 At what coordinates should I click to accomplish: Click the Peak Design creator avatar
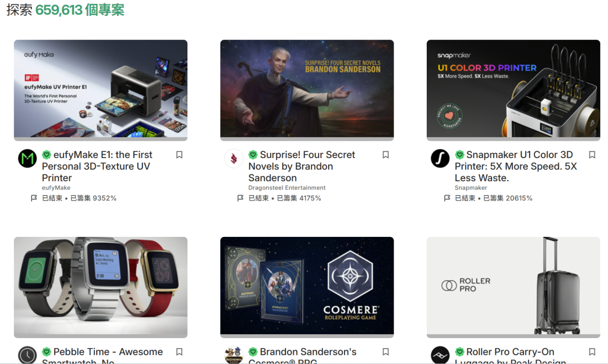tap(440, 354)
